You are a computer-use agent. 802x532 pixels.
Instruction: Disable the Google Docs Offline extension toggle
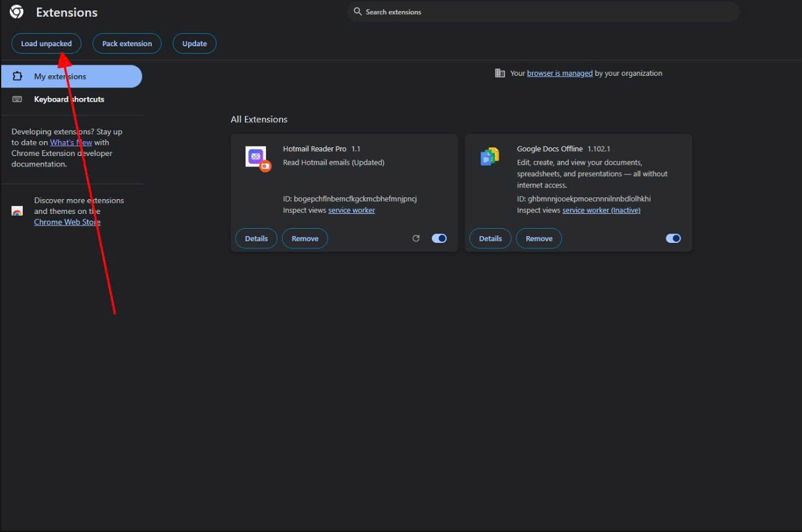click(673, 238)
